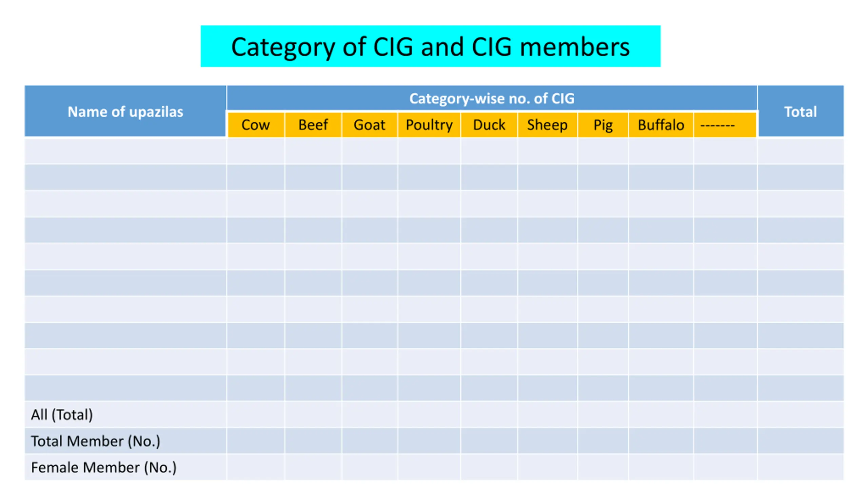Click the Total cell in 'All (Total)' row
The height and width of the screenshot is (488, 868).
801,414
